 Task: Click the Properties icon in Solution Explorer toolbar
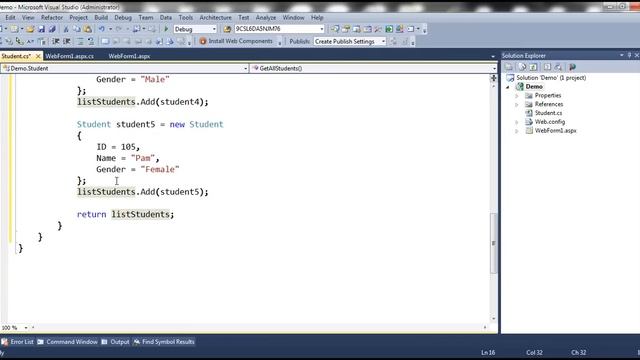pyautogui.click(x=509, y=67)
